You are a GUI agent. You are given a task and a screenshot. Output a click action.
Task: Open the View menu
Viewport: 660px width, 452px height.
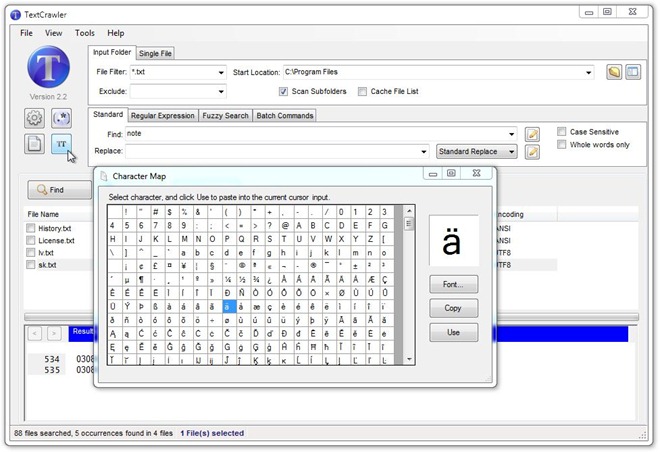53,33
